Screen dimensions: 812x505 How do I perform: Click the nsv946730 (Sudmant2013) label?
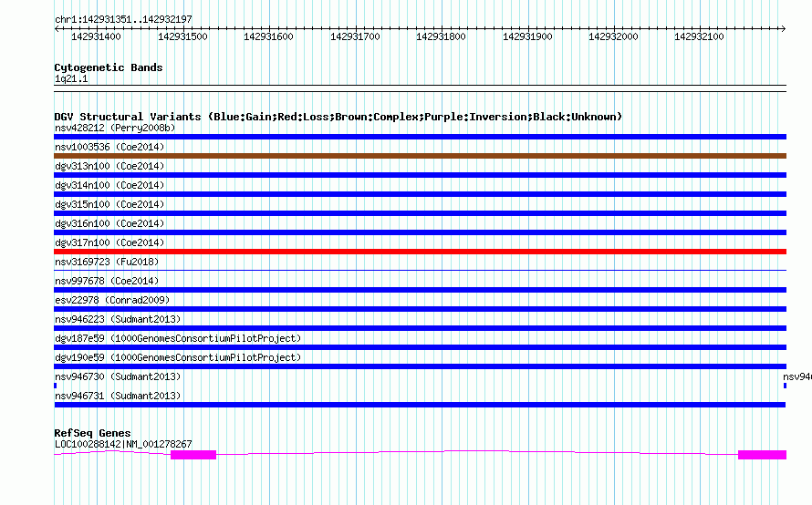pos(118,376)
